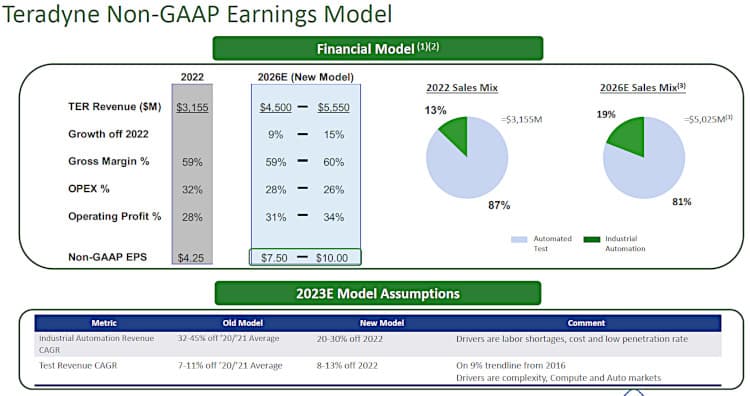Click the '=$5,025M' total label
The width and height of the screenshot is (750, 396).
tap(708, 119)
